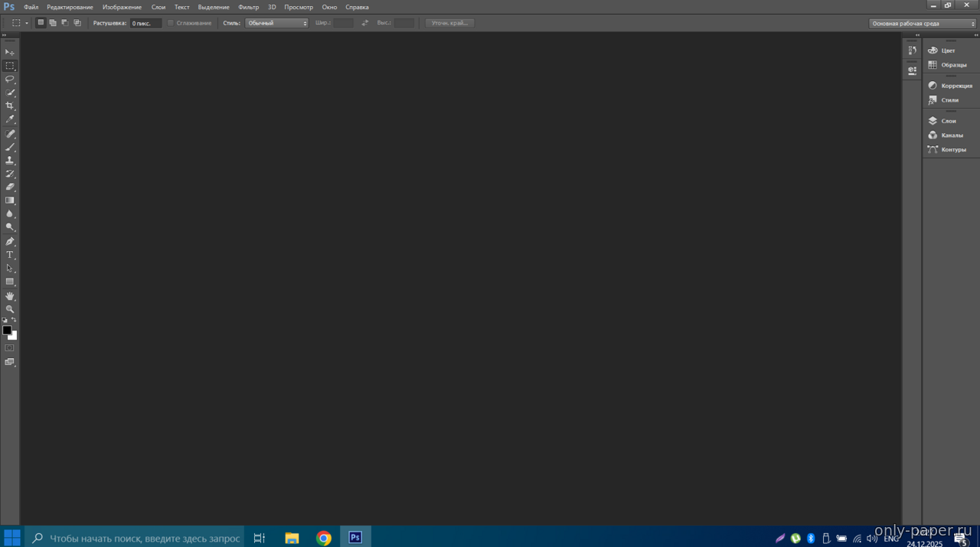Pick the Crop tool

tap(10, 106)
